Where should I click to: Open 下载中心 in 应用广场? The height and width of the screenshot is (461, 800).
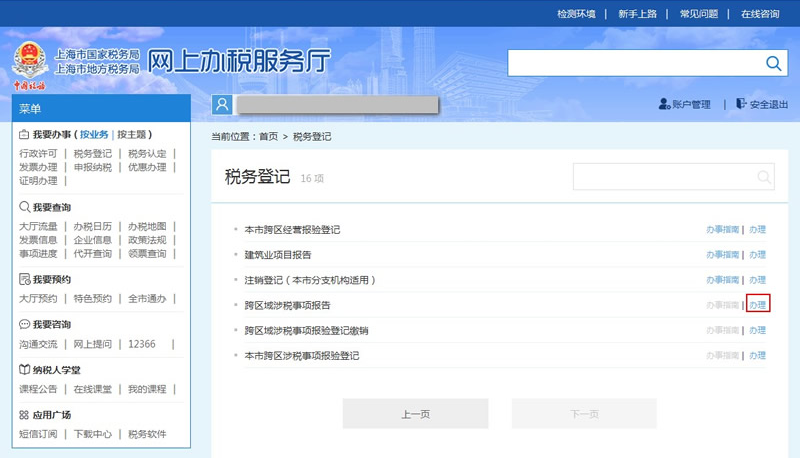(92, 434)
